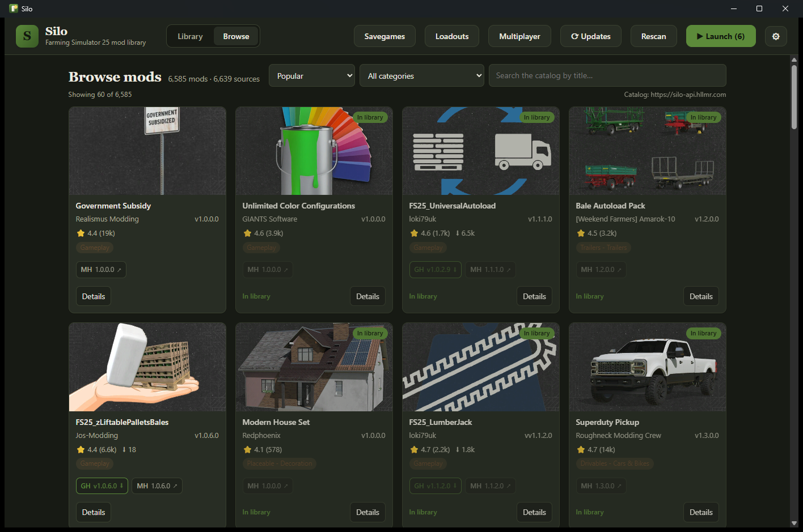Image resolution: width=803 pixels, height=532 pixels.
Task: Switch to the Browse tab
Action: [236, 36]
